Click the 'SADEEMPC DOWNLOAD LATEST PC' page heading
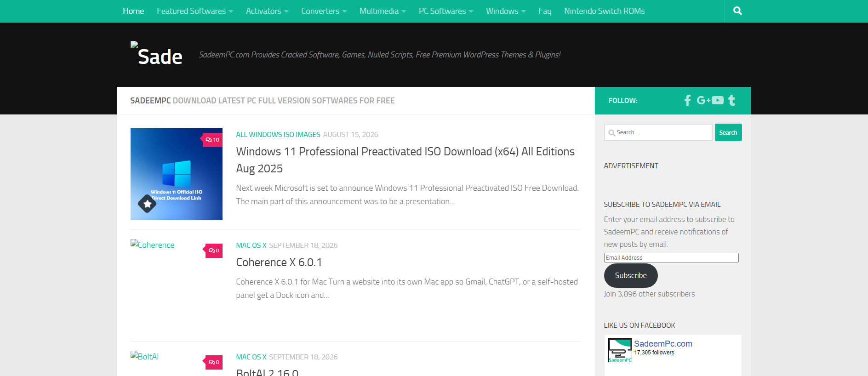 pyautogui.click(x=263, y=101)
